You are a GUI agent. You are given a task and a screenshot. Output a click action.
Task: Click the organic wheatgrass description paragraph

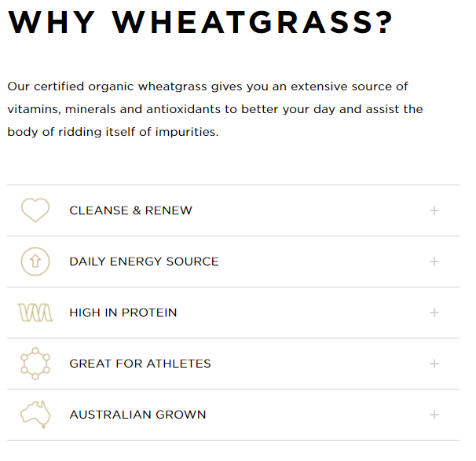click(215, 109)
